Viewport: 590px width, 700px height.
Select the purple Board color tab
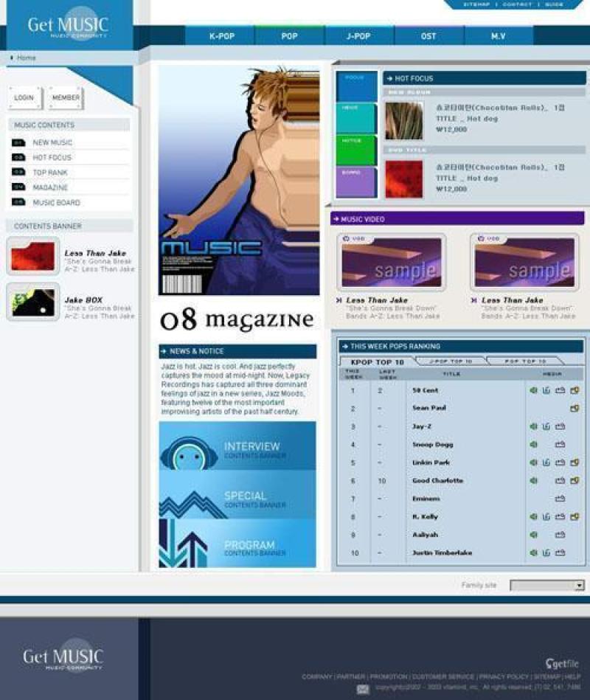[356, 182]
